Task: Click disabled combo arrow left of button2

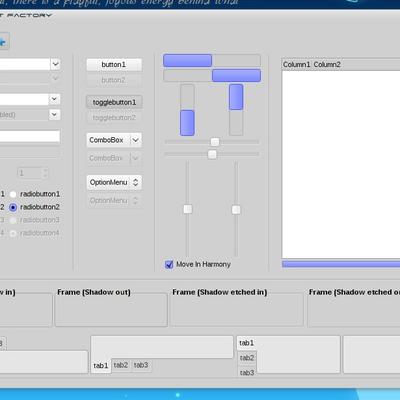Action: [x=56, y=78]
